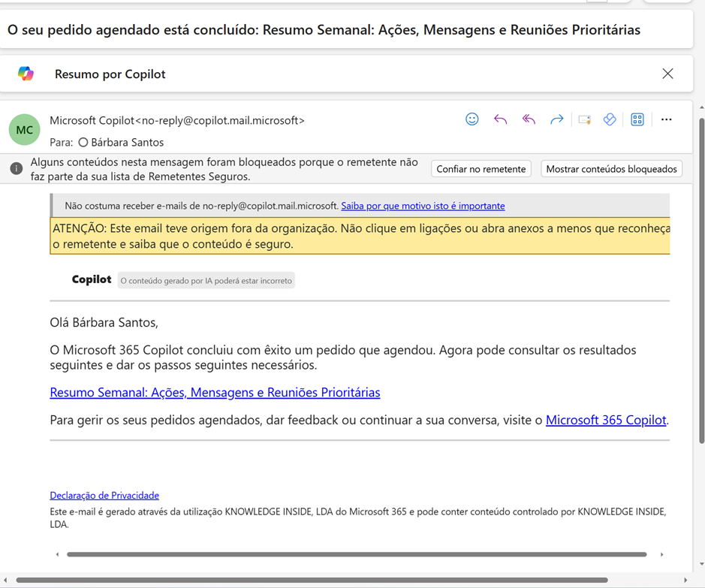Click Mostrar conteúdos bloqueados button
This screenshot has height=588, width=705.
pyautogui.click(x=611, y=169)
